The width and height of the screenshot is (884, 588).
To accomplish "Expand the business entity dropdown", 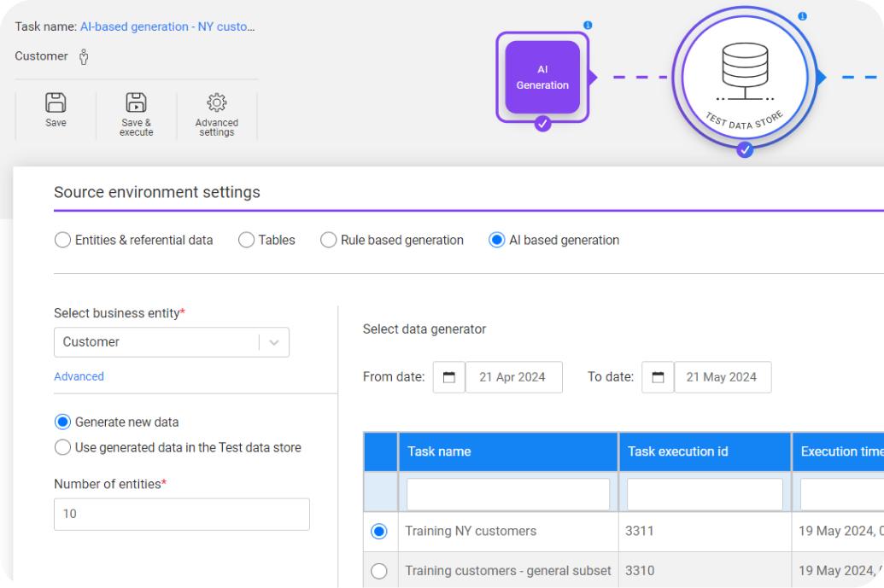I will 274,342.
